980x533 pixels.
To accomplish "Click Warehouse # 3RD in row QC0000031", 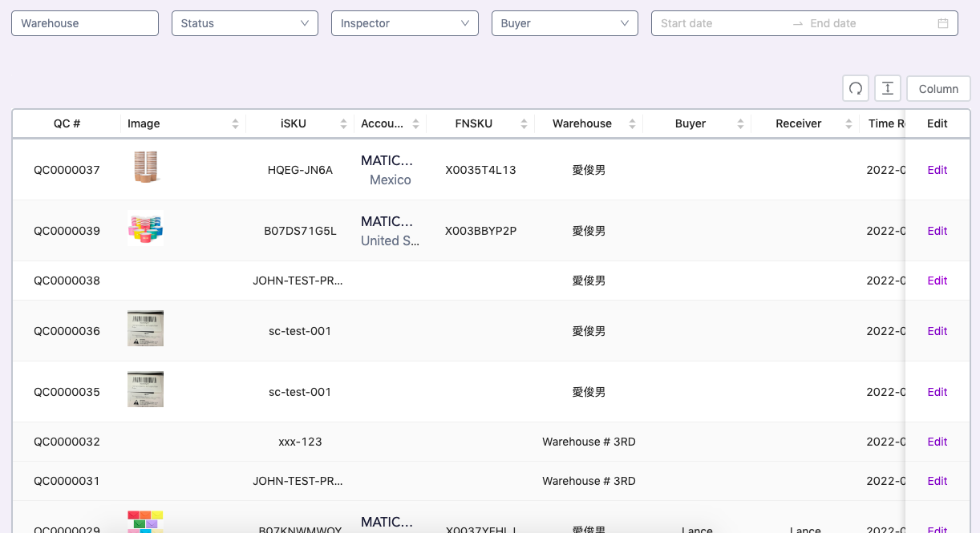I will pos(589,481).
